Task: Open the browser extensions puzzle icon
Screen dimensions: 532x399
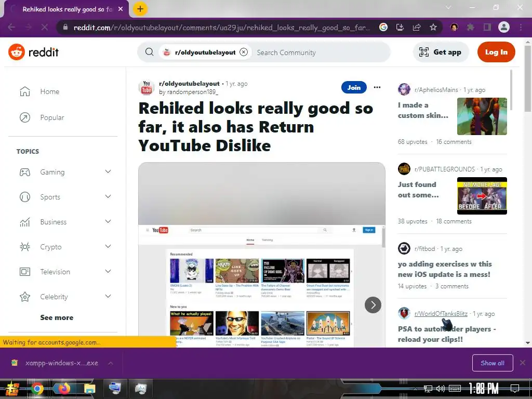Action: [x=471, y=27]
